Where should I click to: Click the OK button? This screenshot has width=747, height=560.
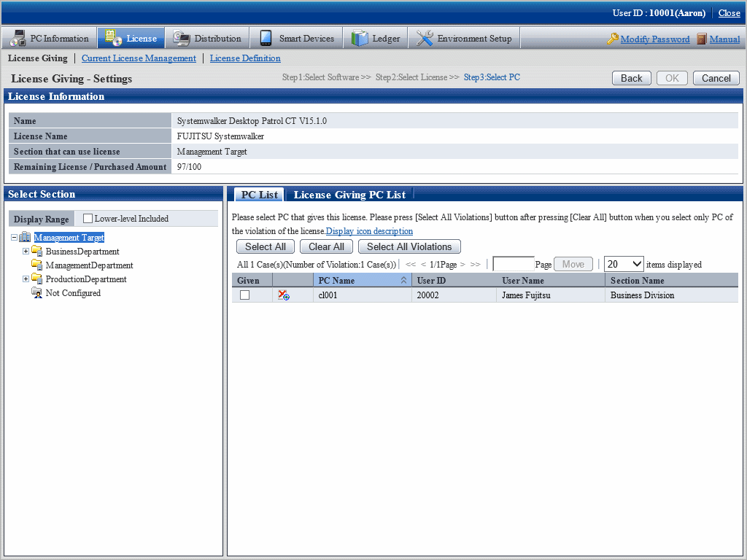pyautogui.click(x=672, y=78)
